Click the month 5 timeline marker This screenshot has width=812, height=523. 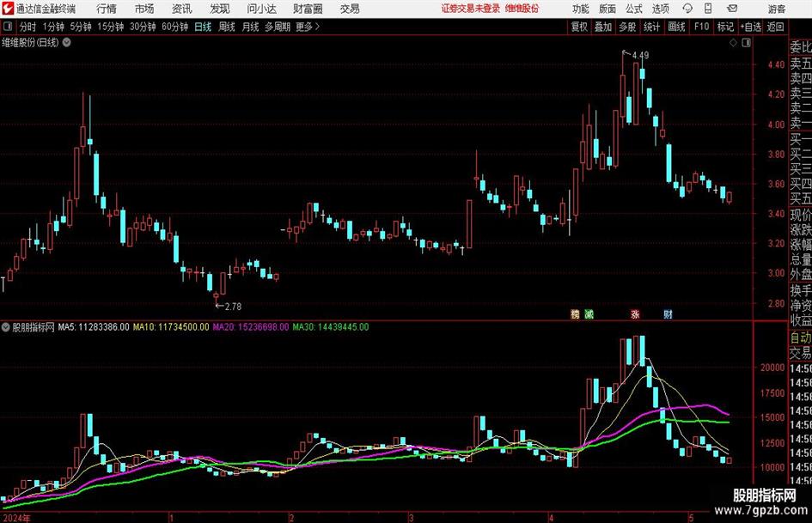pyautogui.click(x=691, y=518)
